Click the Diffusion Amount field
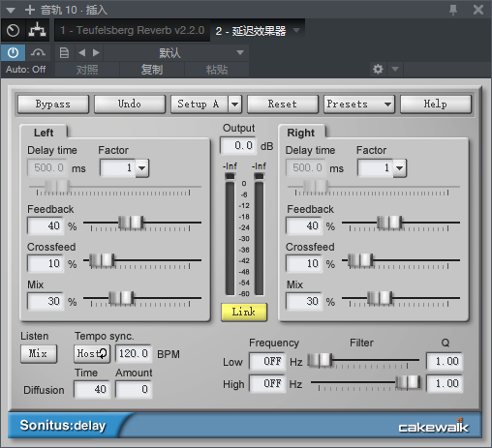The height and width of the screenshot is (448, 492). point(134,389)
